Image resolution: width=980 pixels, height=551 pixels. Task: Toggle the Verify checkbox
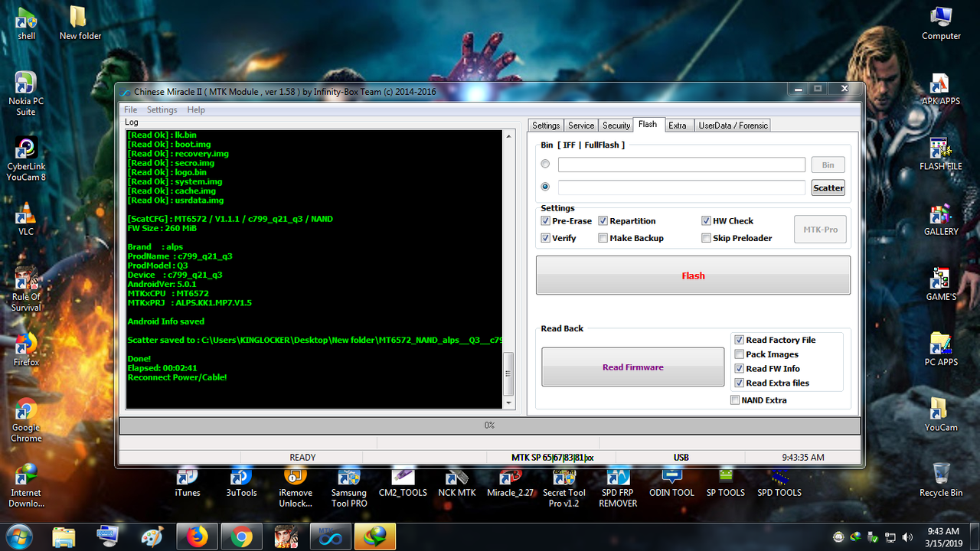(545, 238)
